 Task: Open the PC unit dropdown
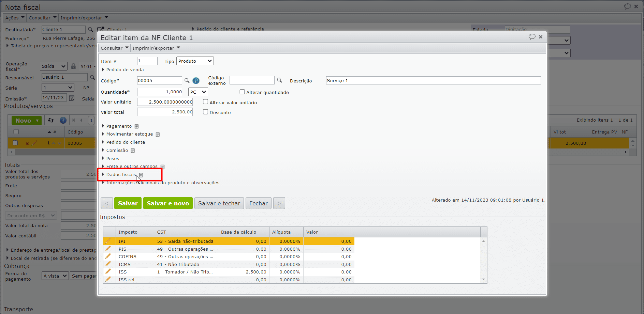click(x=198, y=92)
